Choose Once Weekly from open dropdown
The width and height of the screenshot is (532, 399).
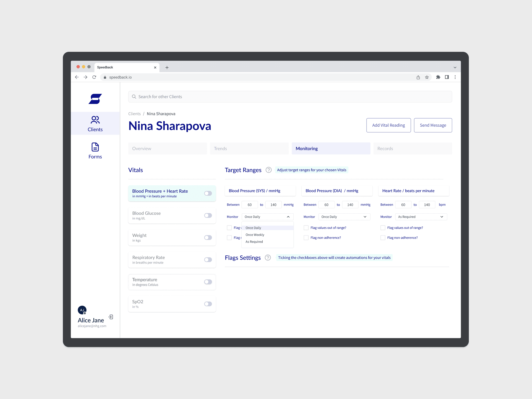coord(255,235)
